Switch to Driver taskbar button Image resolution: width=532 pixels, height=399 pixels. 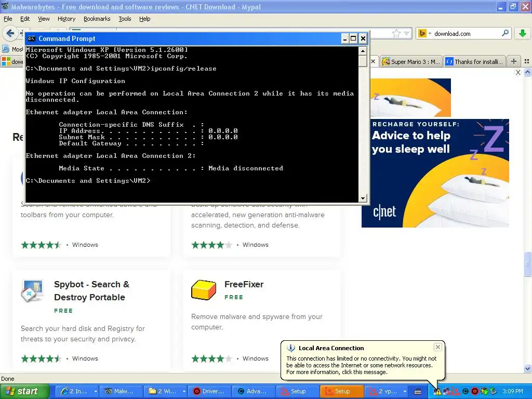click(210, 391)
